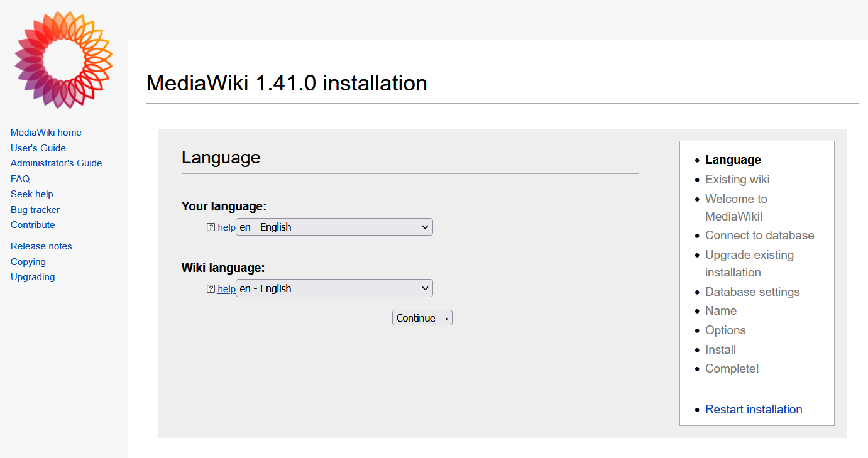Select the Language step in sidebar
Screen dimensions: 868x458
[733, 160]
